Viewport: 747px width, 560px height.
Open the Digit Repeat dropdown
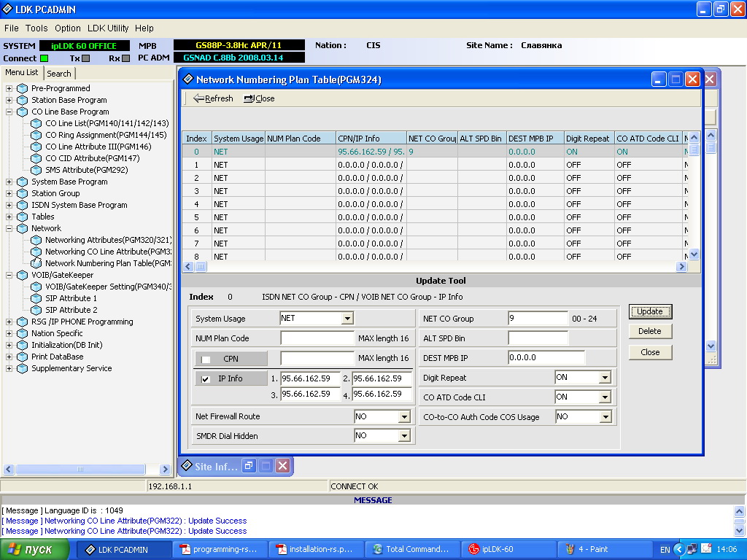(604, 378)
